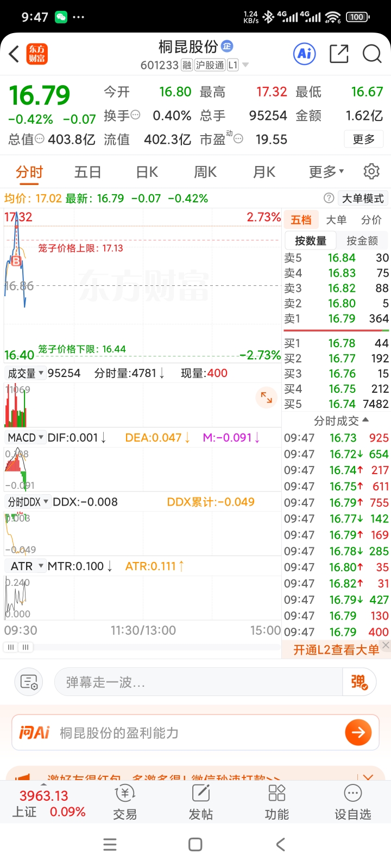The image size is (391, 868).
Task: Open the search magnifier icon
Action: (372, 54)
